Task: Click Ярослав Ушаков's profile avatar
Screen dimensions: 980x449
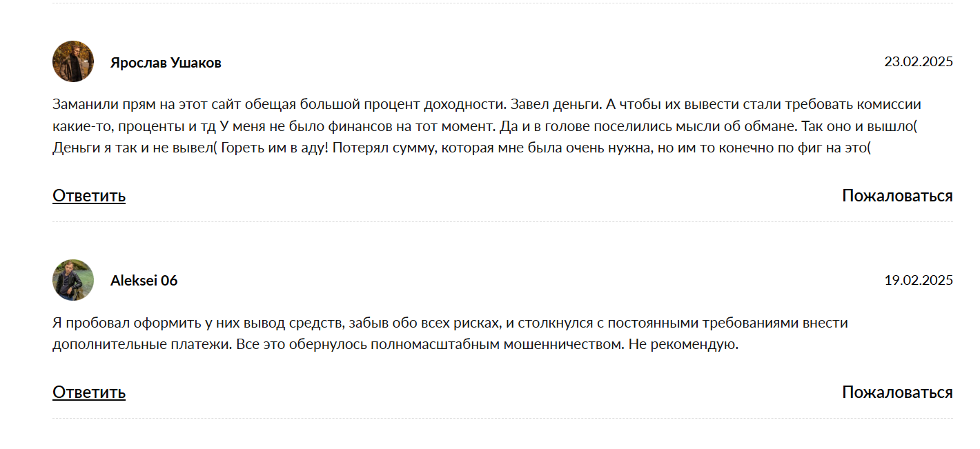Action: (73, 61)
